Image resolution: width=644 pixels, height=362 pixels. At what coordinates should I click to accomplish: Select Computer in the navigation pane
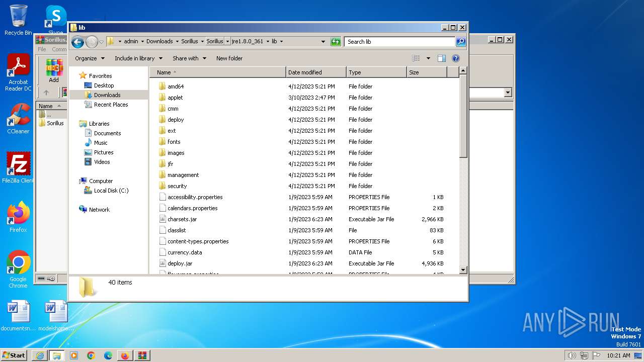[101, 181]
